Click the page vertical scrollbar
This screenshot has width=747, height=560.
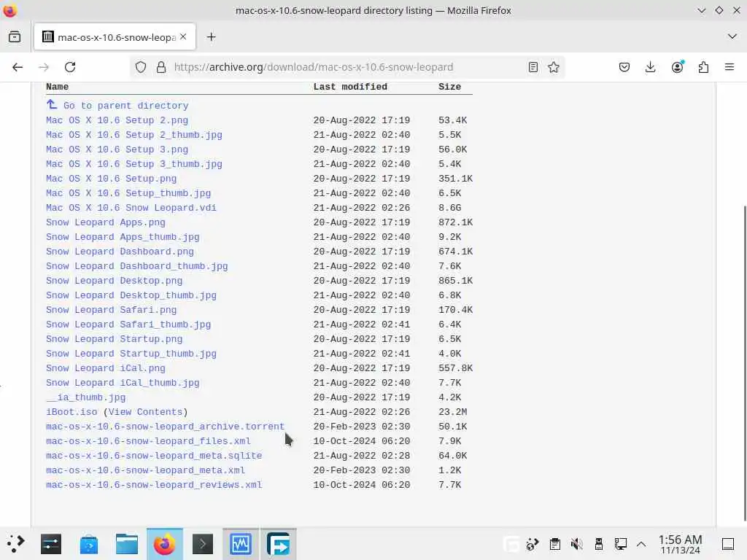pos(744,362)
